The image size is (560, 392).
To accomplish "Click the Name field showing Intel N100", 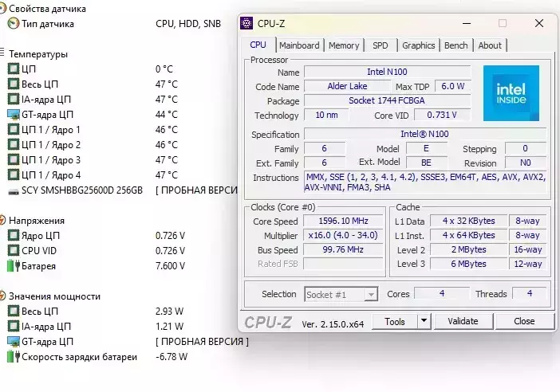I will 387,72.
